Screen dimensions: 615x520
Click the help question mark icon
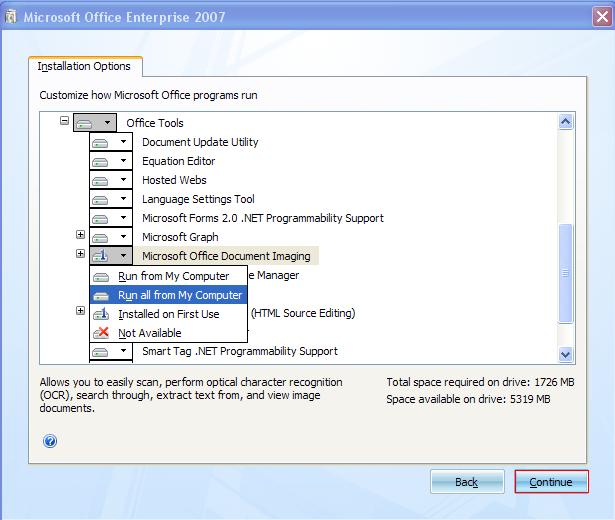50,441
